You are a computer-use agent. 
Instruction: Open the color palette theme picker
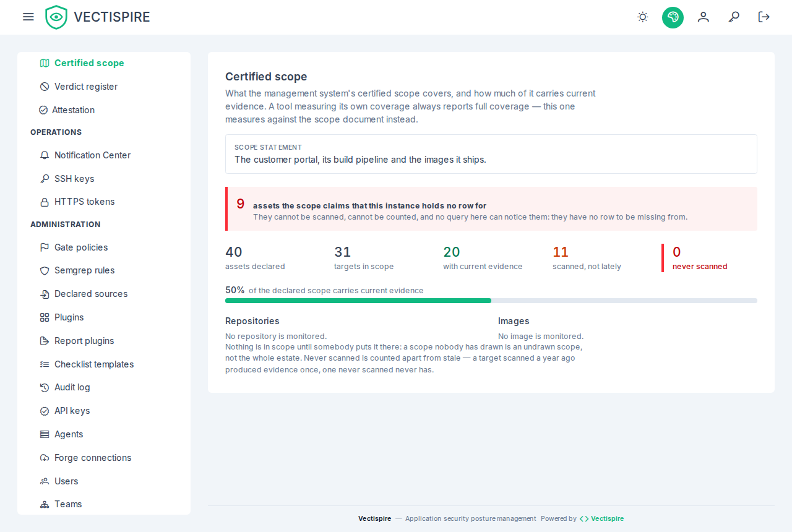click(673, 17)
